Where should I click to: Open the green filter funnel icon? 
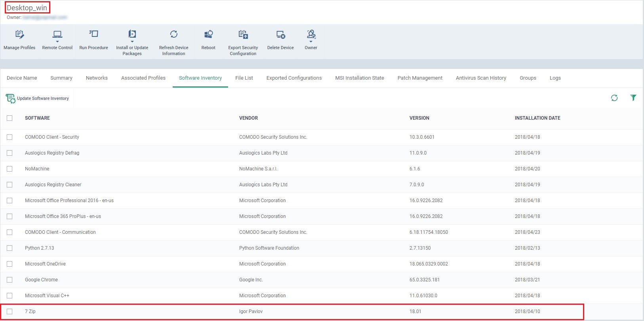click(x=633, y=97)
